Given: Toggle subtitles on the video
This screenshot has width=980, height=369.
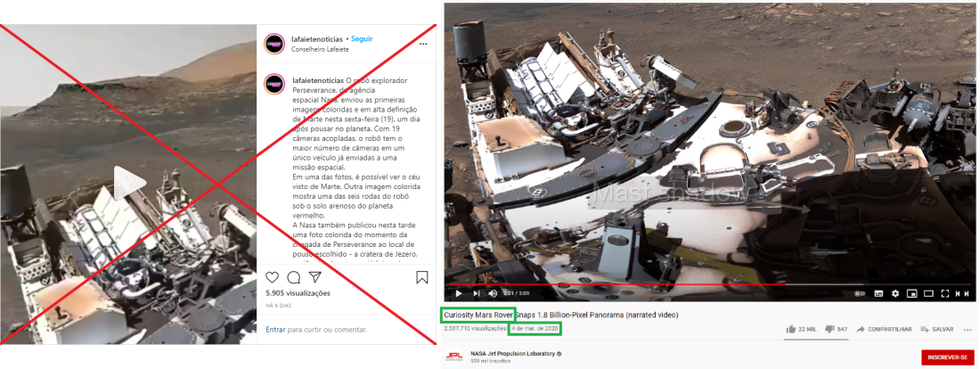Looking at the screenshot, I should [878, 293].
